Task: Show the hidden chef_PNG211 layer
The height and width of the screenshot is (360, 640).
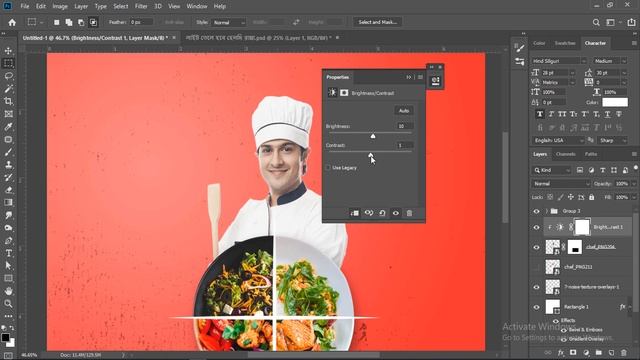Action: point(536,267)
